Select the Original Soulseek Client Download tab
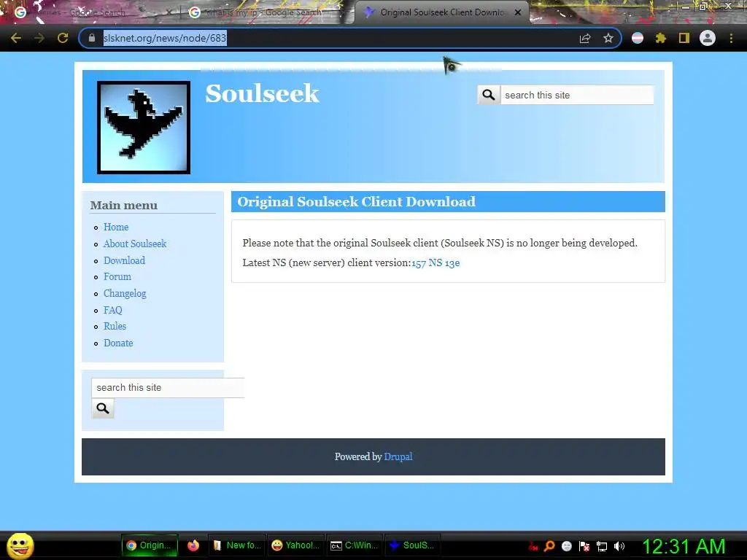The height and width of the screenshot is (560, 747). pyautogui.click(x=441, y=13)
